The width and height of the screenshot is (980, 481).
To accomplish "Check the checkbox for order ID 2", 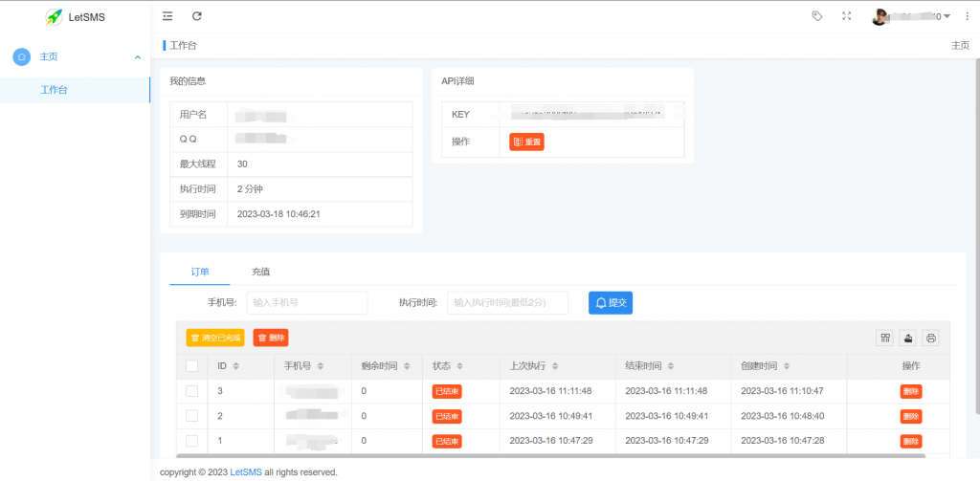I will point(192,416).
